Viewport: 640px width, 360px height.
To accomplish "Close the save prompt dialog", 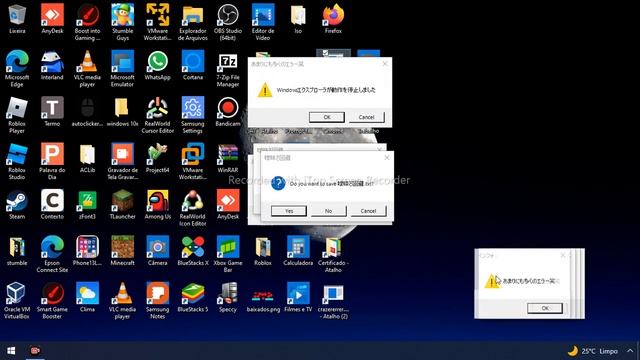I will [387, 158].
